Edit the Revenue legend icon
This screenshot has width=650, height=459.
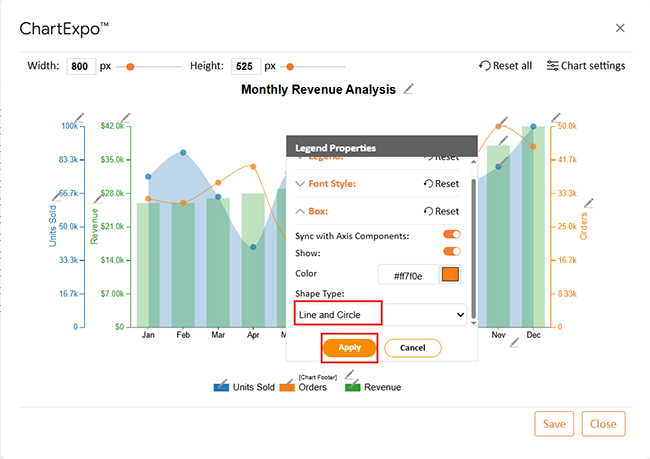(x=353, y=386)
